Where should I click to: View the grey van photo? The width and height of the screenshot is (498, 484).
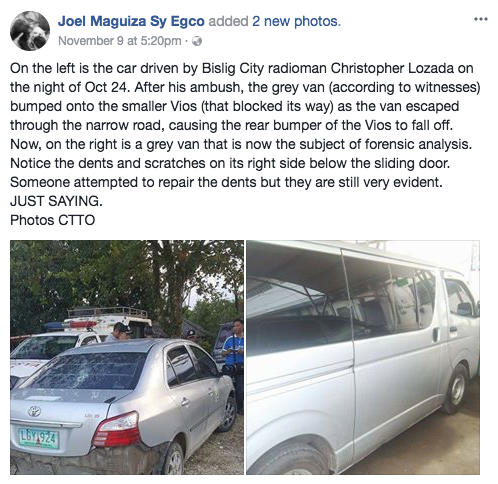coord(363,357)
